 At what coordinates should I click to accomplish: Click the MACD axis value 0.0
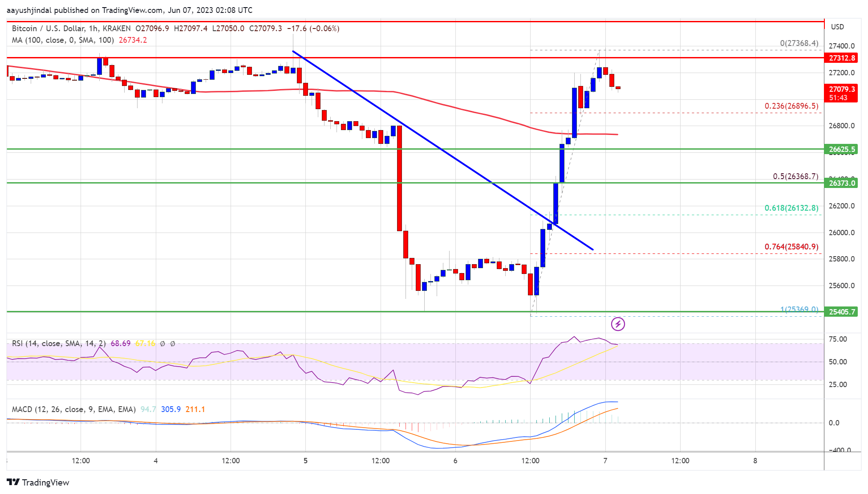coord(834,423)
